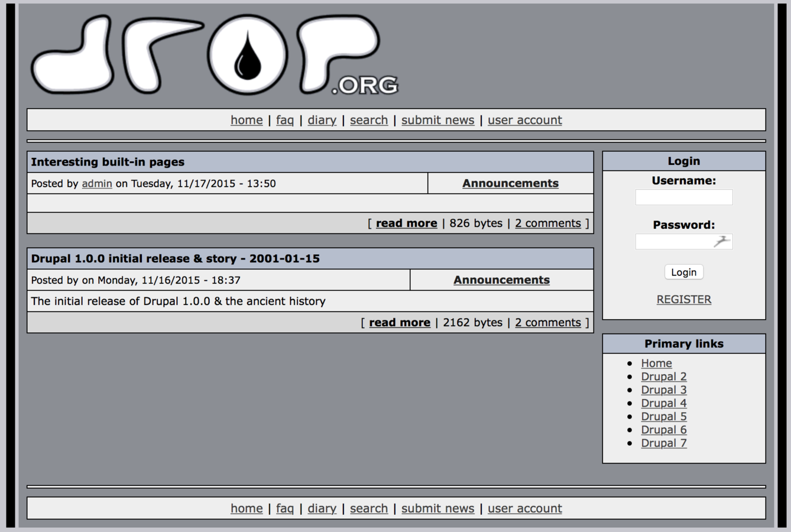The height and width of the screenshot is (532, 791).
Task: Open Drupal 7 in Primary links
Action: (664, 443)
